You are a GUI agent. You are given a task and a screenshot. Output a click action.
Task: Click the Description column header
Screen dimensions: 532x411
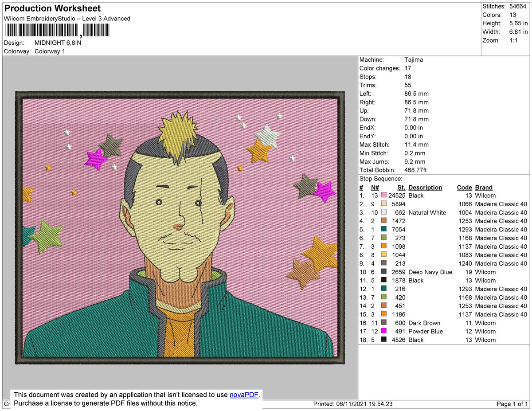[x=425, y=188]
